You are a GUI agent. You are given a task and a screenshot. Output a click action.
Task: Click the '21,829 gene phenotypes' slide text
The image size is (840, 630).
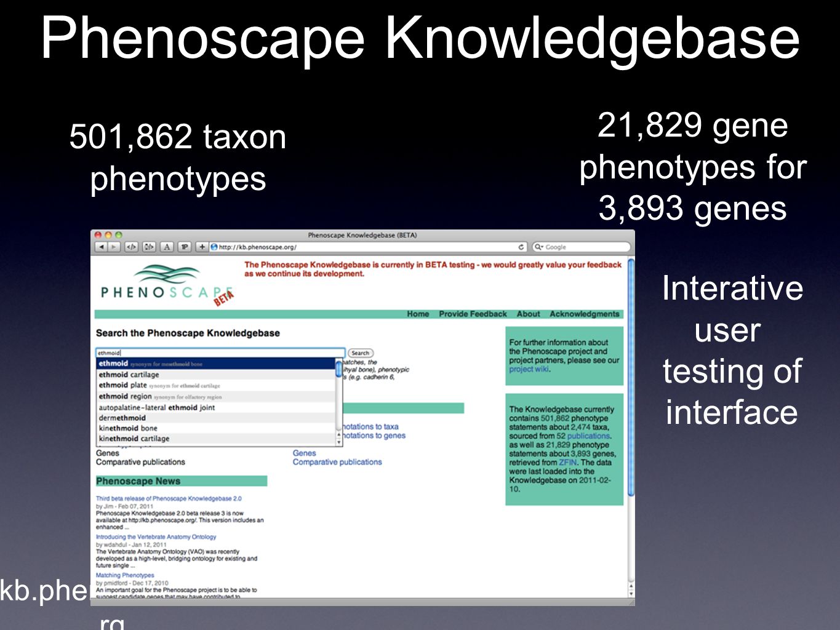(x=693, y=166)
